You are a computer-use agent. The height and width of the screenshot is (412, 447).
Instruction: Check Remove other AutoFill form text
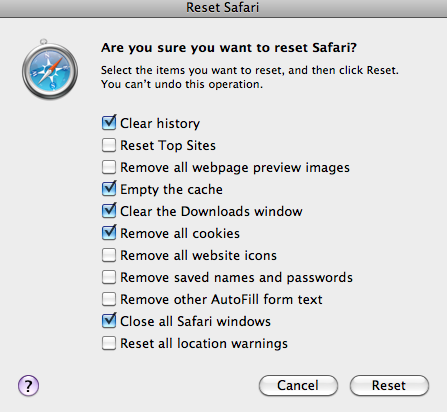tap(109, 299)
